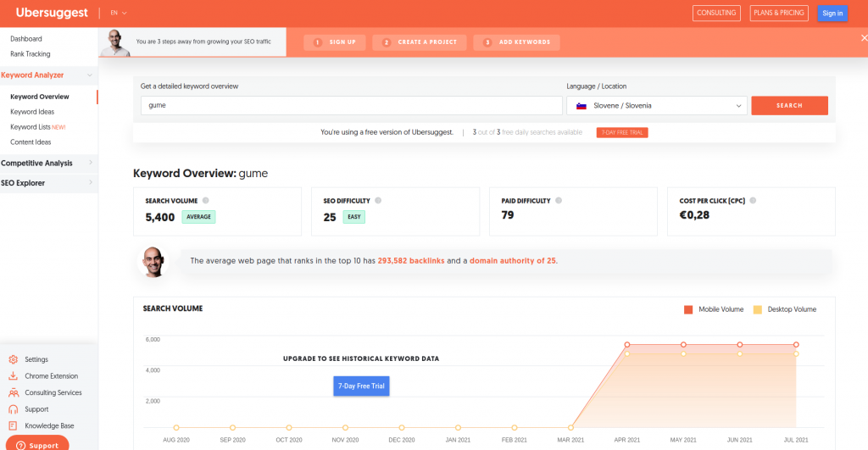Click the Sign in button
868x450 pixels.
(832, 14)
